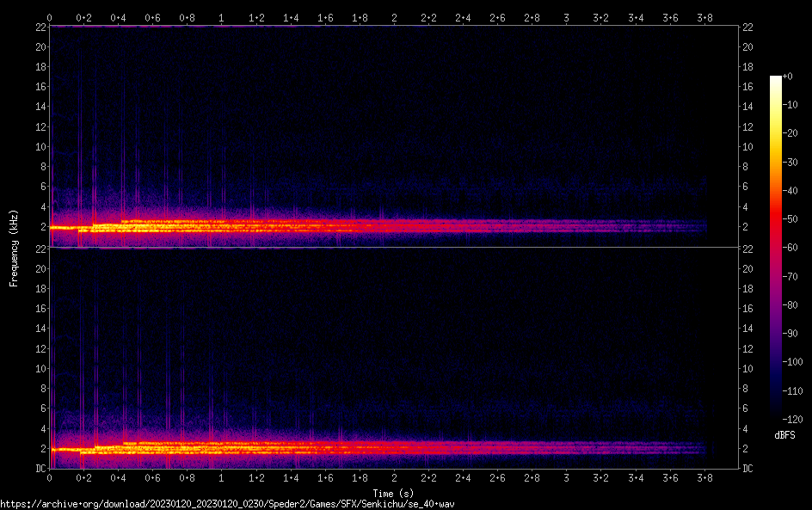The width and height of the screenshot is (812, 510).
Task: Click the 16 kHz tick on the lower channel's right axis
Action: click(x=747, y=309)
